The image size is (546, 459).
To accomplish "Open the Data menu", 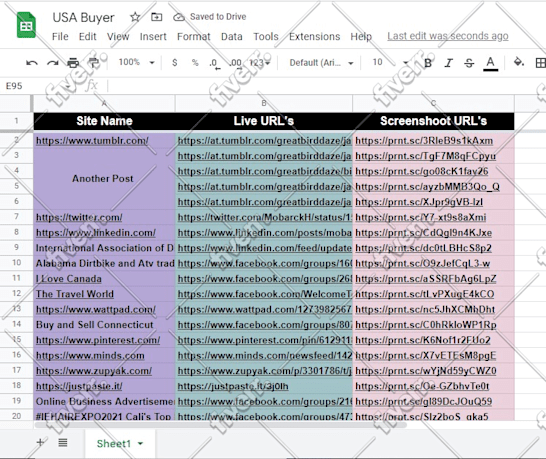I will pos(232,37).
